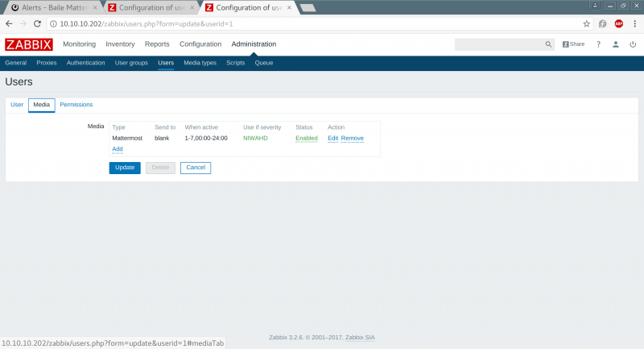Sign out with the power icon
This screenshot has width=644, height=349.
coord(633,44)
